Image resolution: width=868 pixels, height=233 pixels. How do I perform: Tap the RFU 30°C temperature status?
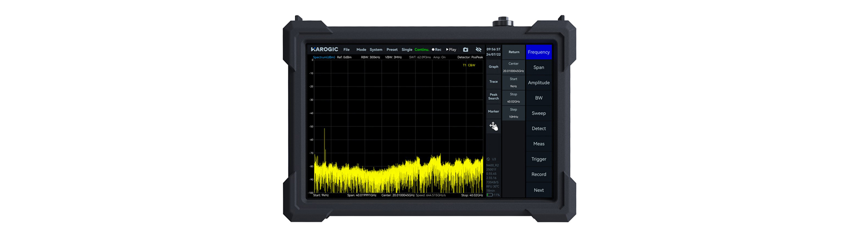pos(493,186)
